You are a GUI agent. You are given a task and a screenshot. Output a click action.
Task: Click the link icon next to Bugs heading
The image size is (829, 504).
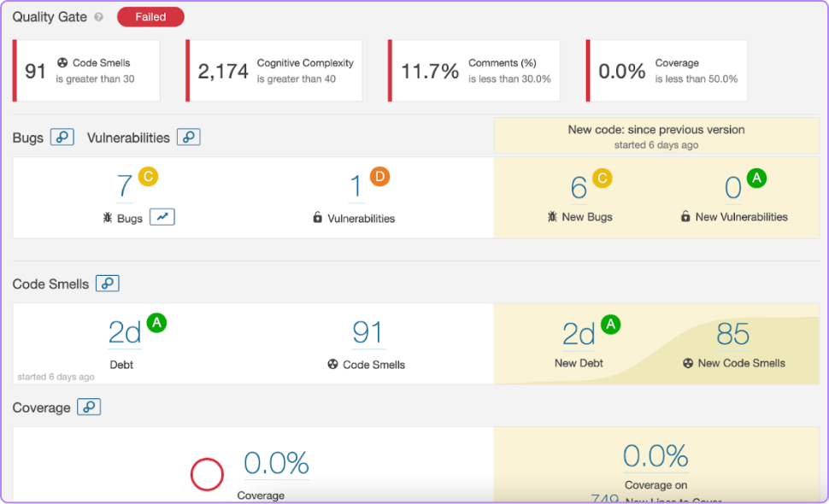pyautogui.click(x=62, y=138)
